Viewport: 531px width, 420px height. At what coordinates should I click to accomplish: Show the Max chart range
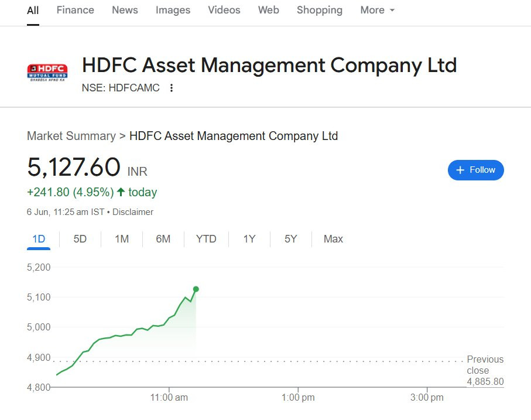tap(333, 239)
